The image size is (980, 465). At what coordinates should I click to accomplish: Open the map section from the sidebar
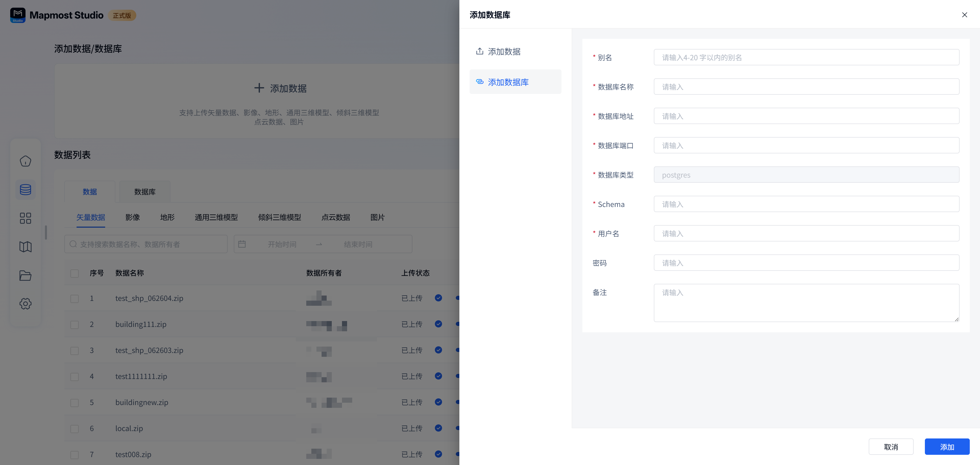25,247
